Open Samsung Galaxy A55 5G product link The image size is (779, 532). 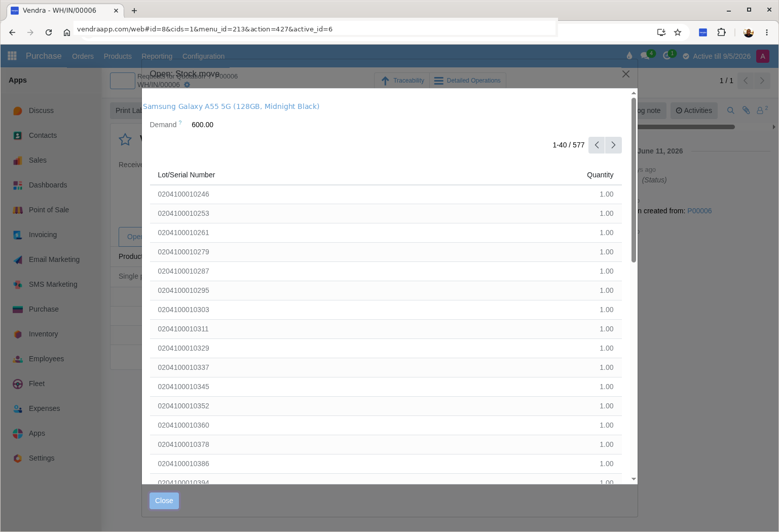point(231,106)
